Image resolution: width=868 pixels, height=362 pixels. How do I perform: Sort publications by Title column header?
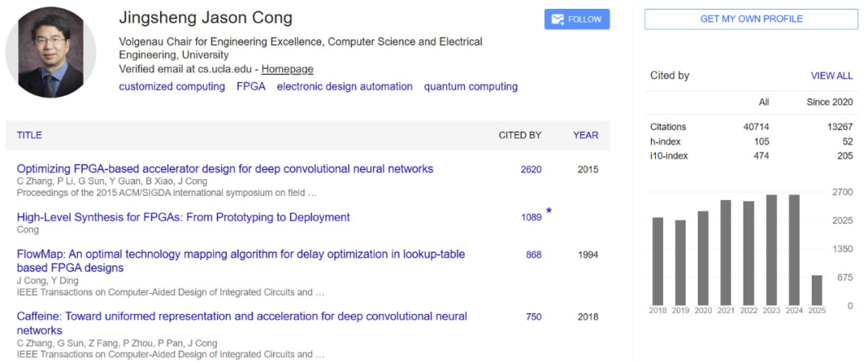point(29,135)
